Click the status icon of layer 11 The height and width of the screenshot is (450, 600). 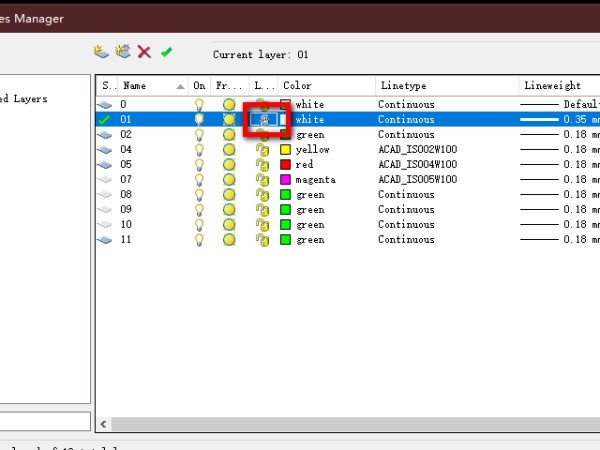(106, 240)
